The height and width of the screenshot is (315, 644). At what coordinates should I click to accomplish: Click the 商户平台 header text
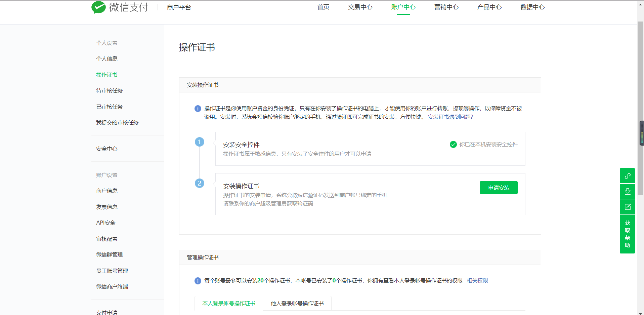tap(179, 7)
